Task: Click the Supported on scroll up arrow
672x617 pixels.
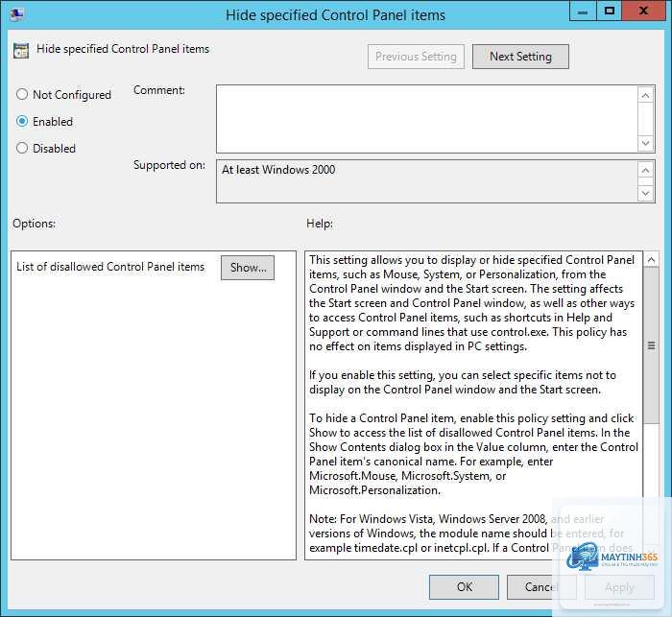Action: pyautogui.click(x=646, y=171)
